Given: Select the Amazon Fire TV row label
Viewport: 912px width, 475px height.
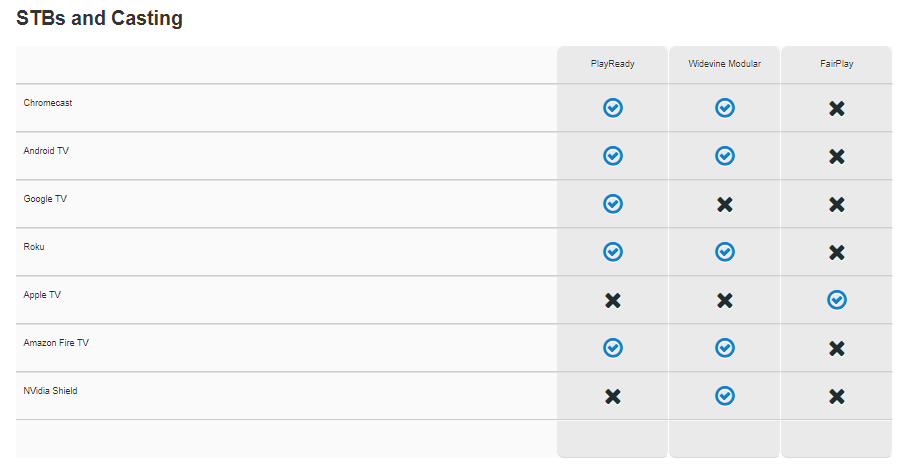Looking at the screenshot, I should tap(56, 343).
